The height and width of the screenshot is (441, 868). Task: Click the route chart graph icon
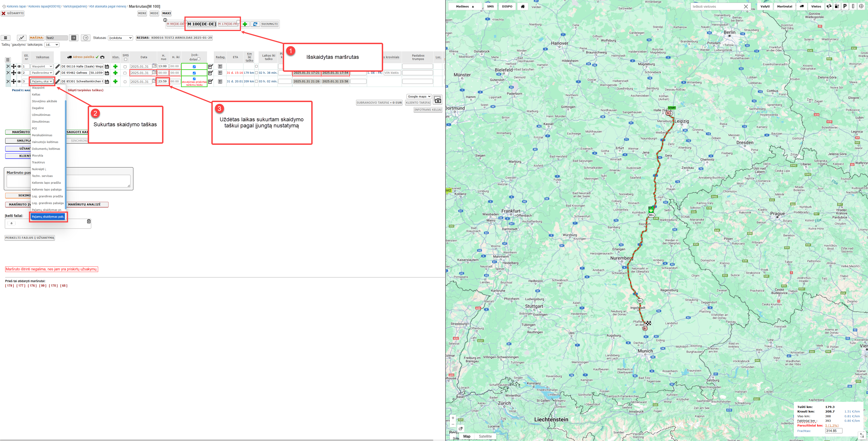click(21, 38)
